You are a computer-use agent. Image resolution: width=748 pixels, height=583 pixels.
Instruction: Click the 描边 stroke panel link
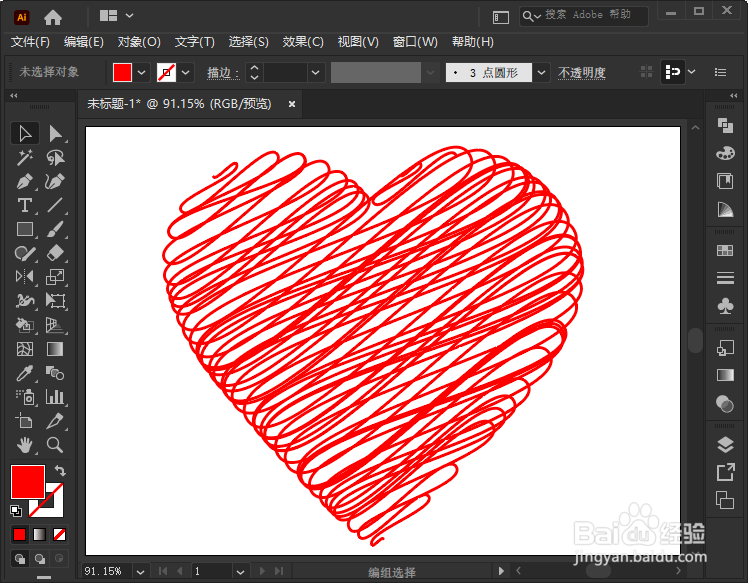coord(222,73)
